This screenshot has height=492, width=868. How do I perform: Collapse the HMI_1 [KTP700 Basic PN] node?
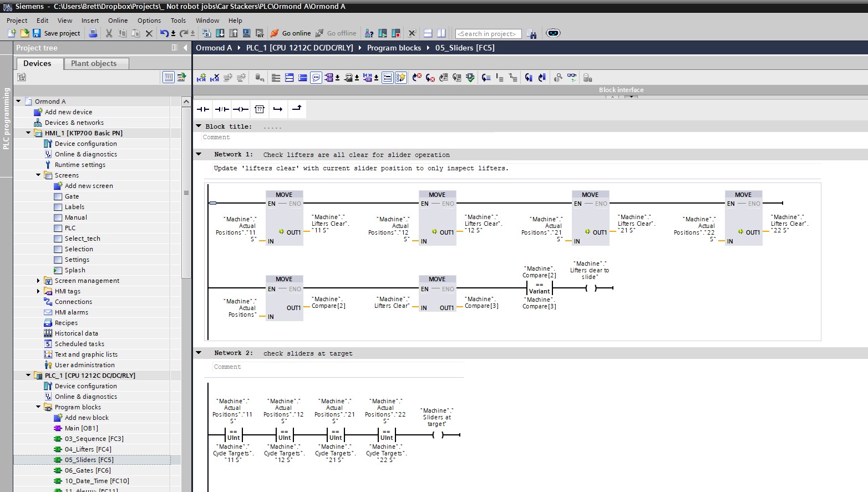[x=28, y=133]
